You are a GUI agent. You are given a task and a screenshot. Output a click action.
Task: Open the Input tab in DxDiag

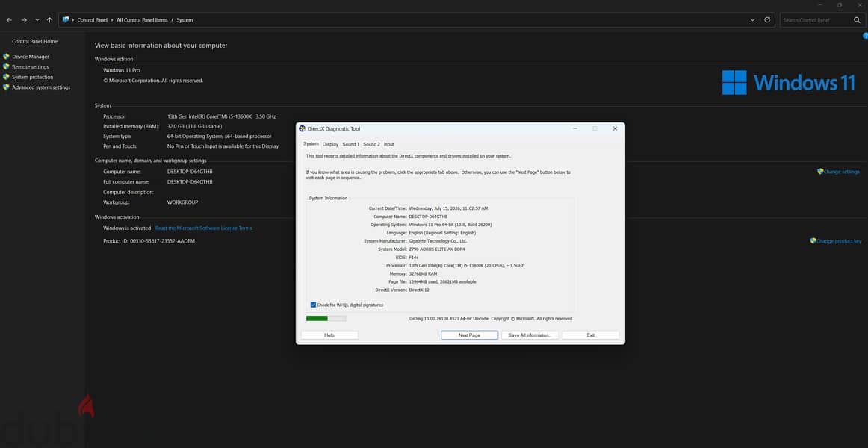pos(389,144)
